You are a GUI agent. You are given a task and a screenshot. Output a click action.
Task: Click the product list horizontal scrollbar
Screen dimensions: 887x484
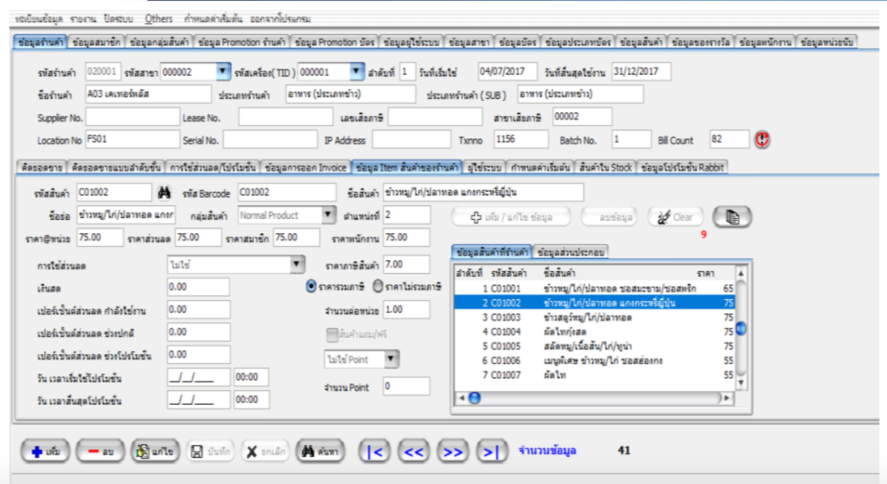(x=590, y=397)
